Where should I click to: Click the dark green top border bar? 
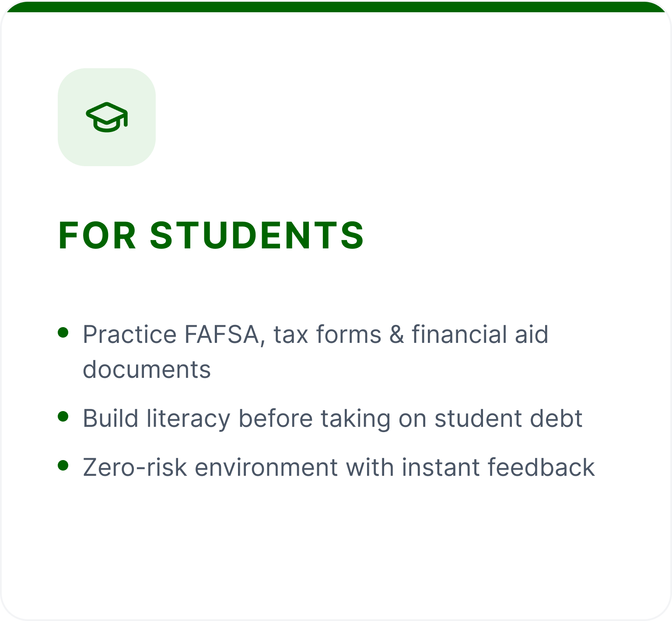[x=336, y=7]
